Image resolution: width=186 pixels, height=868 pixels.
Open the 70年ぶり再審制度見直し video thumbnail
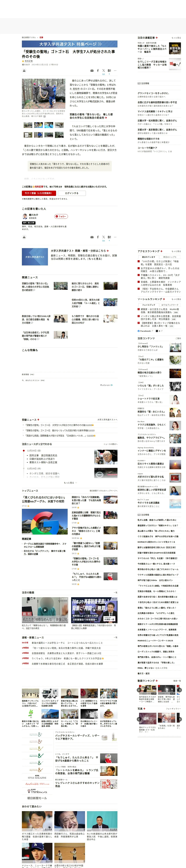click(x=94, y=610)
